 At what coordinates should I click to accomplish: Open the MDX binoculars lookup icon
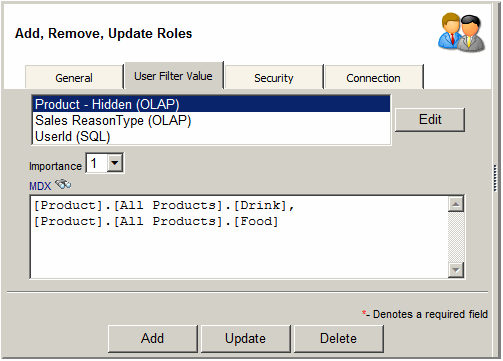pyautogui.click(x=63, y=184)
